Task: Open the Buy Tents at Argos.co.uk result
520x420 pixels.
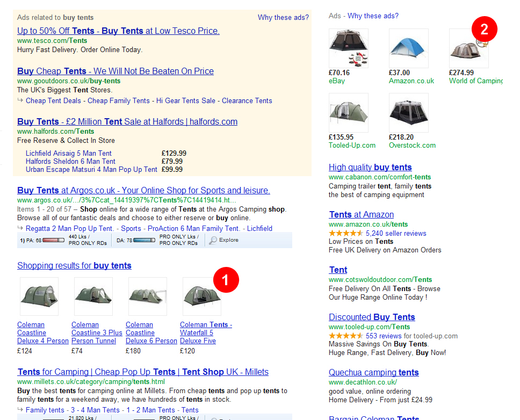Action: [x=143, y=191]
